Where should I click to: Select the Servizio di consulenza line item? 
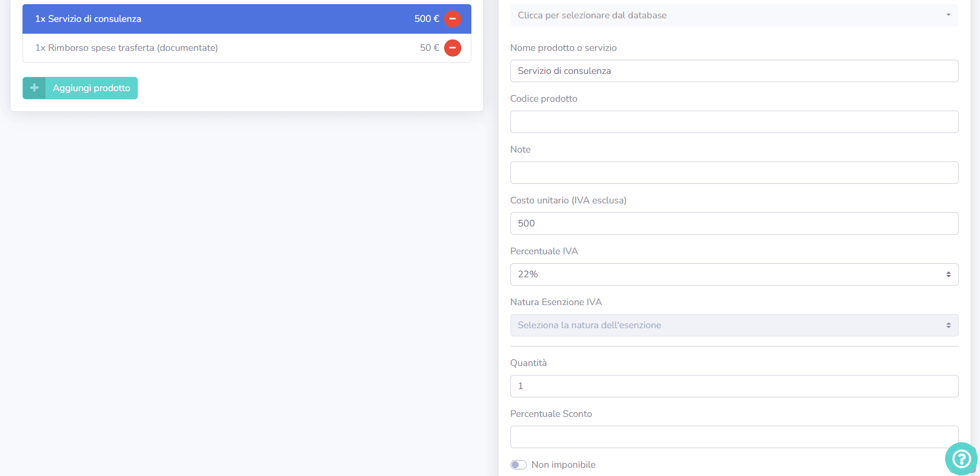[247, 19]
